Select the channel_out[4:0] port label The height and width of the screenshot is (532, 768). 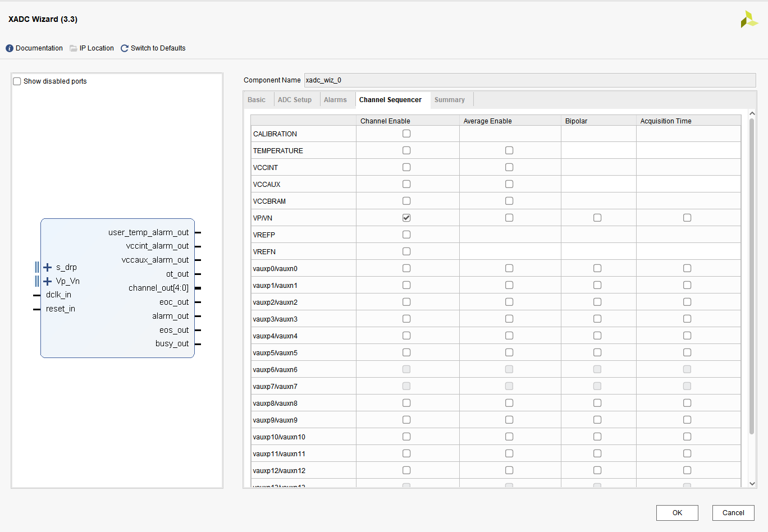(x=158, y=288)
